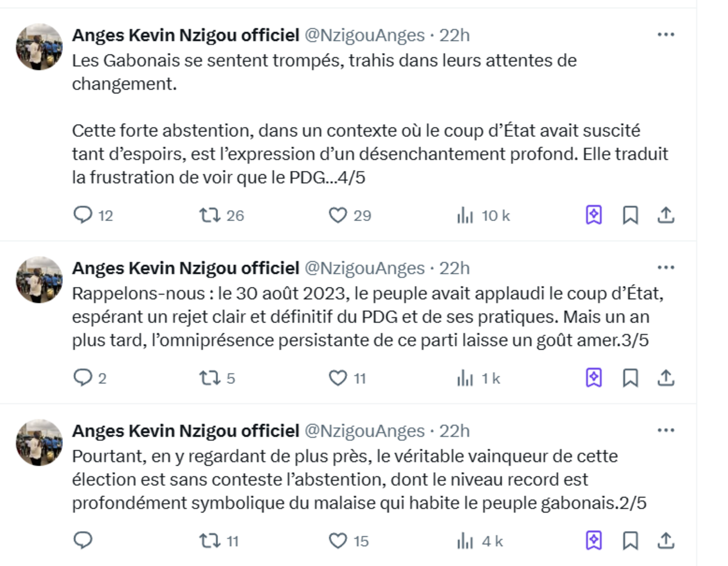
Task: Open more options on the 2/5 tweet
Action: click(x=666, y=430)
